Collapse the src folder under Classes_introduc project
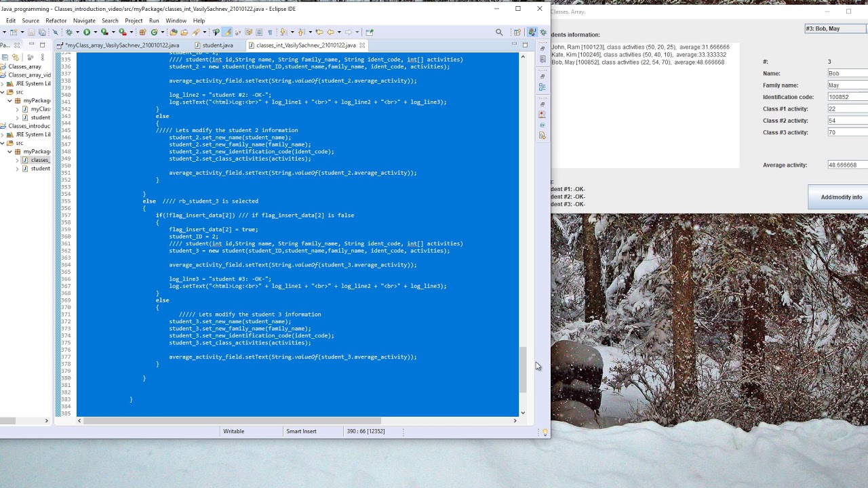Screen dimensions: 868x488 point(2,143)
